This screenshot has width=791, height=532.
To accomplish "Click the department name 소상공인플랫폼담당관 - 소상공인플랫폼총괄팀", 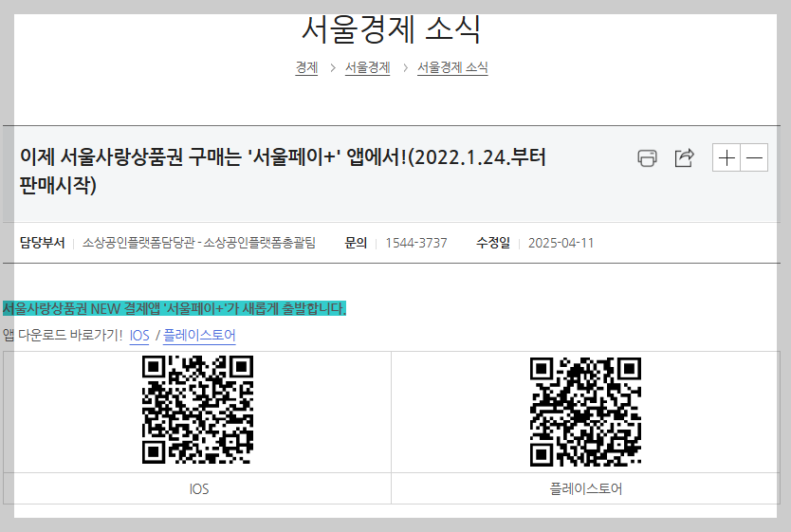I will point(199,243).
